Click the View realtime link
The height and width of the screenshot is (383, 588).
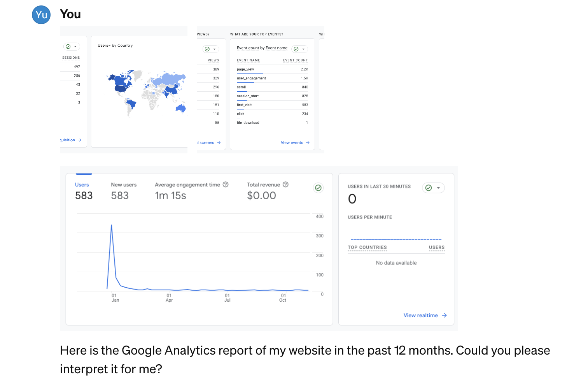click(421, 315)
